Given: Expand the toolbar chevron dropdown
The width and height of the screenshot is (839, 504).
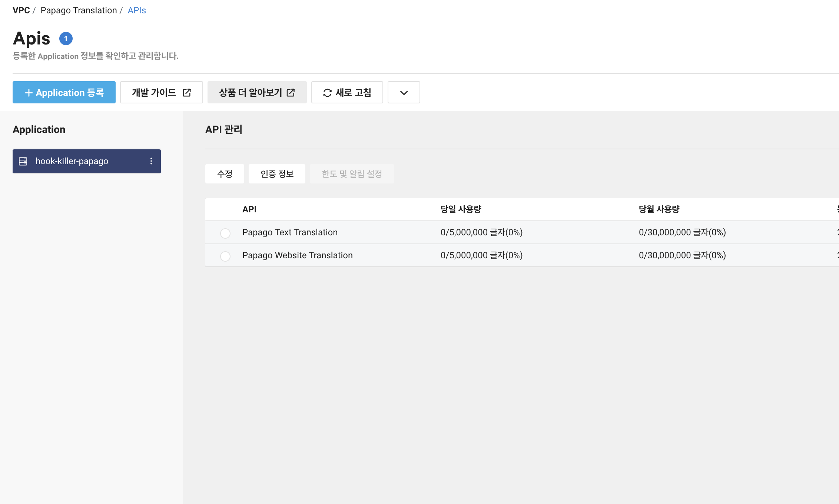Looking at the screenshot, I should (404, 93).
